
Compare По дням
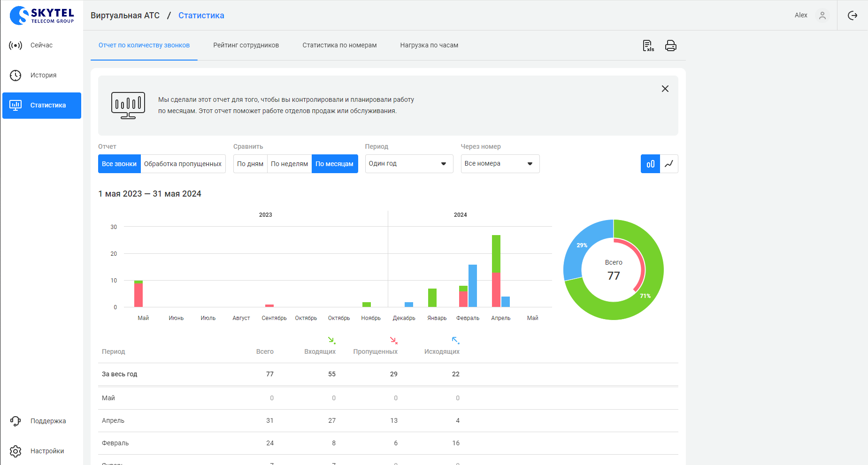[250, 164]
